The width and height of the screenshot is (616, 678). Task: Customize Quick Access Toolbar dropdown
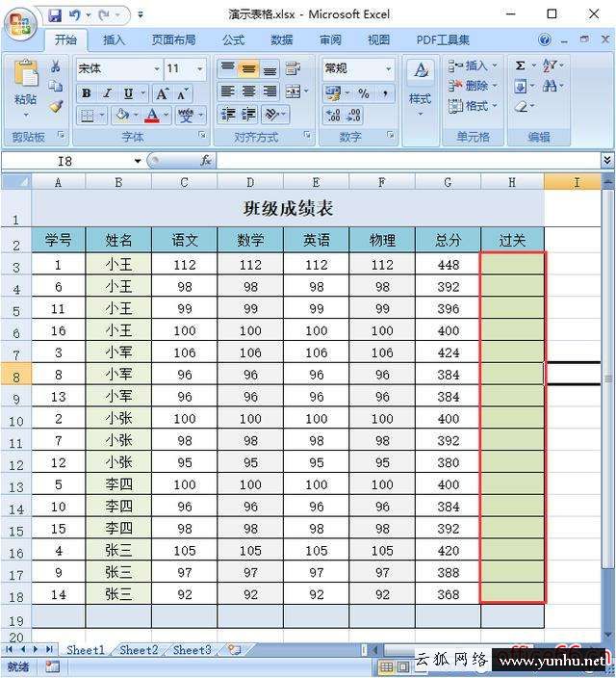point(141,15)
